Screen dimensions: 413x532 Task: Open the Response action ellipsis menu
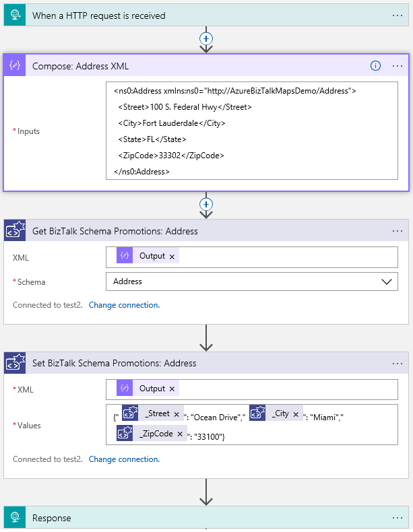point(397,518)
